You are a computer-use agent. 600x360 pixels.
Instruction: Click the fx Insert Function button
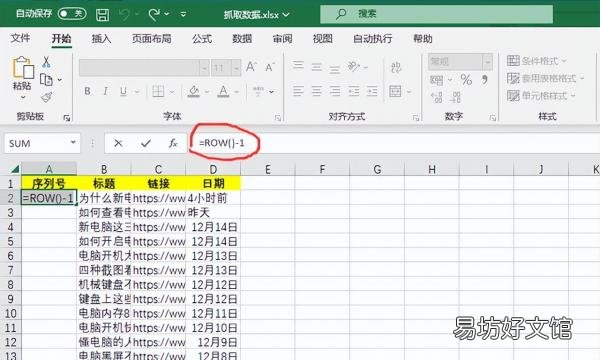tap(173, 143)
